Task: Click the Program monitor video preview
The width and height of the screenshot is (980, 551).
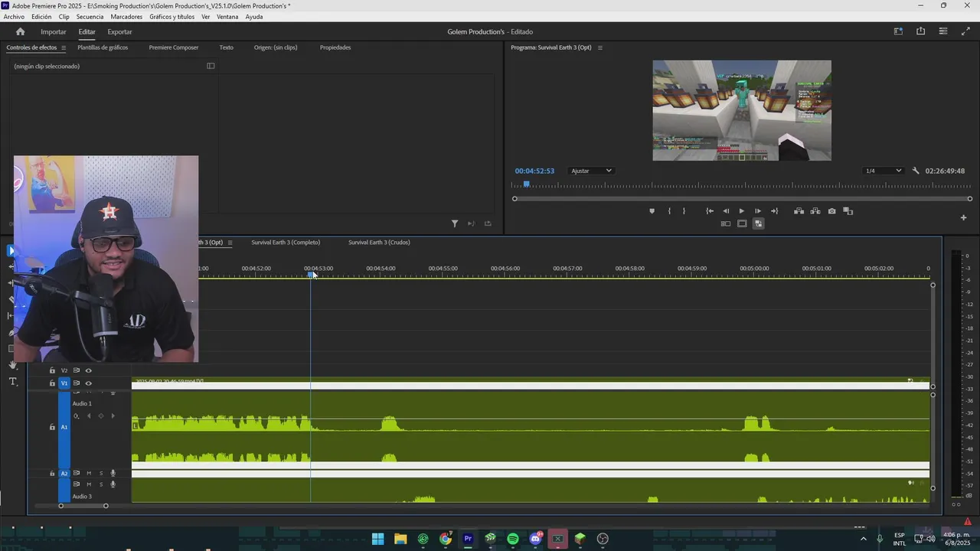Action: (x=742, y=111)
